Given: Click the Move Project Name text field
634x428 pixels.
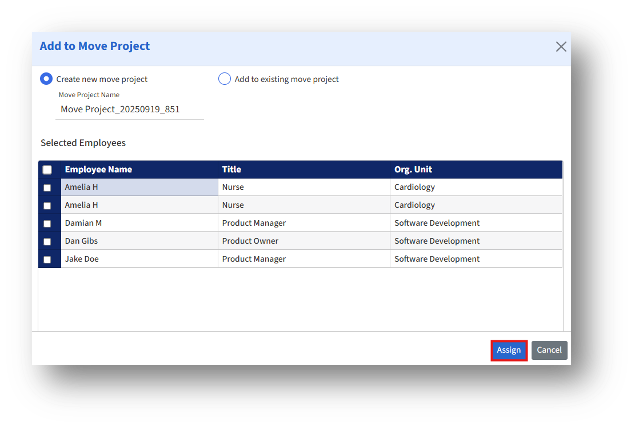Looking at the screenshot, I should (130, 109).
